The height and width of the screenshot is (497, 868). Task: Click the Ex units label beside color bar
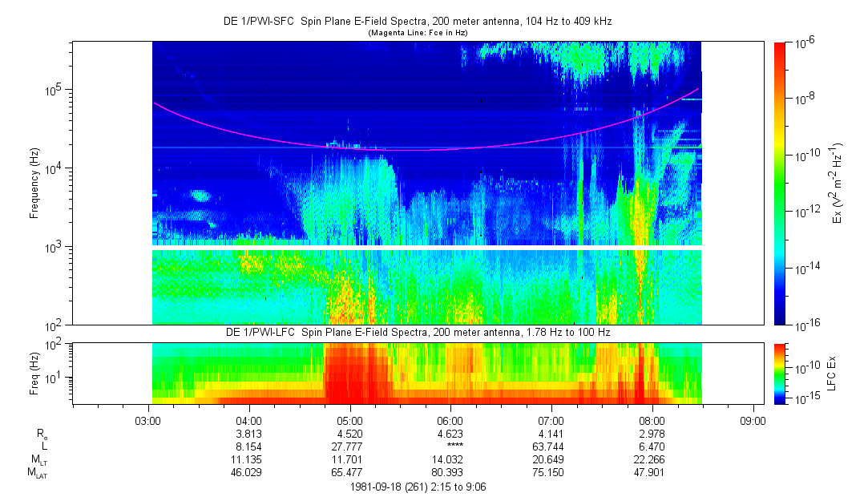click(x=838, y=184)
